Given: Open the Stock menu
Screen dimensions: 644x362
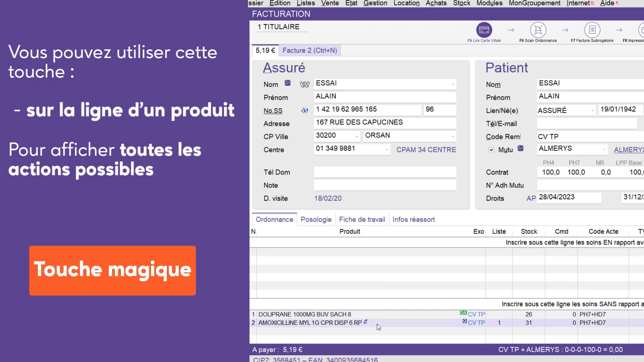Looking at the screenshot, I should pyautogui.click(x=461, y=3).
